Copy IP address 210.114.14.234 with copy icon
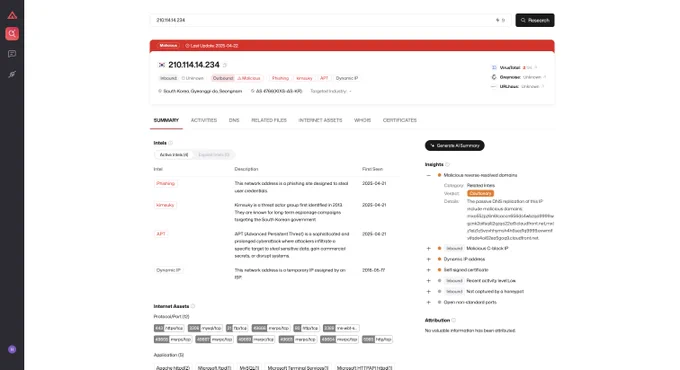 point(225,65)
